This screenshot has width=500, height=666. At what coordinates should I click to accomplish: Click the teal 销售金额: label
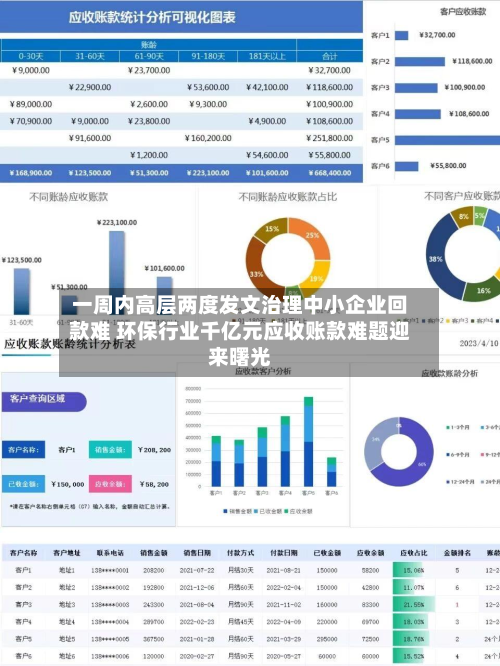[x=110, y=449]
